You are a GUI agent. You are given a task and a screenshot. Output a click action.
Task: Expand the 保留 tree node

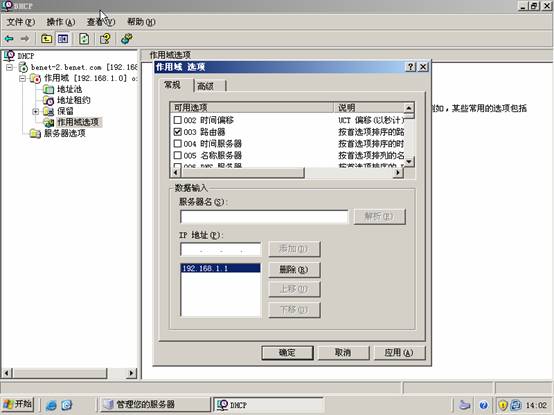tap(35, 112)
